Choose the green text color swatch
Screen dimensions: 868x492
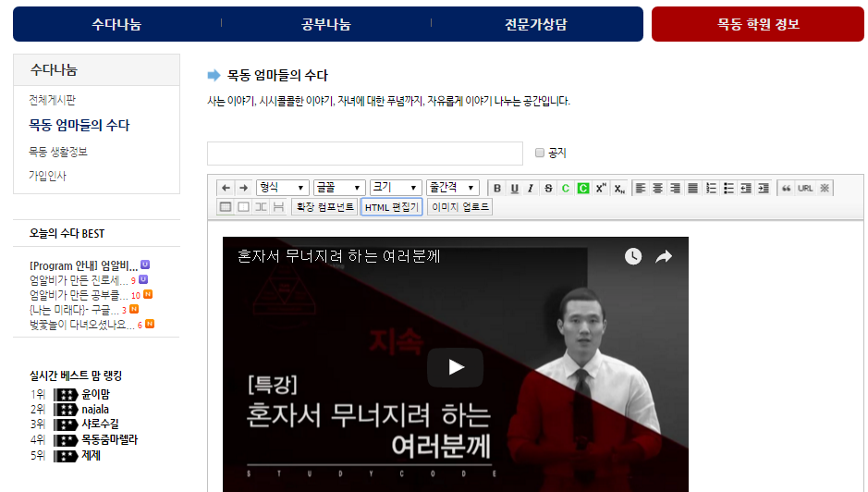[566, 188]
